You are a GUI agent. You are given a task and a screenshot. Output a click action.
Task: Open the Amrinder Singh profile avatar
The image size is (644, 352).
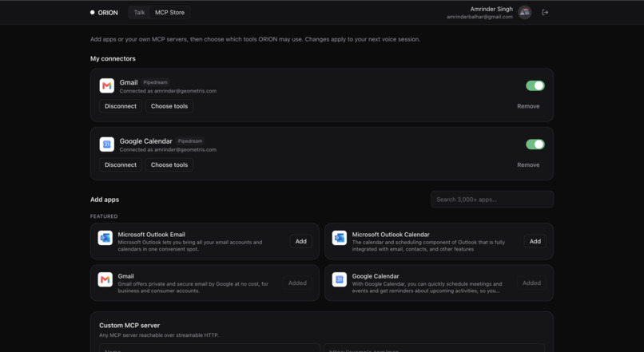coord(524,12)
